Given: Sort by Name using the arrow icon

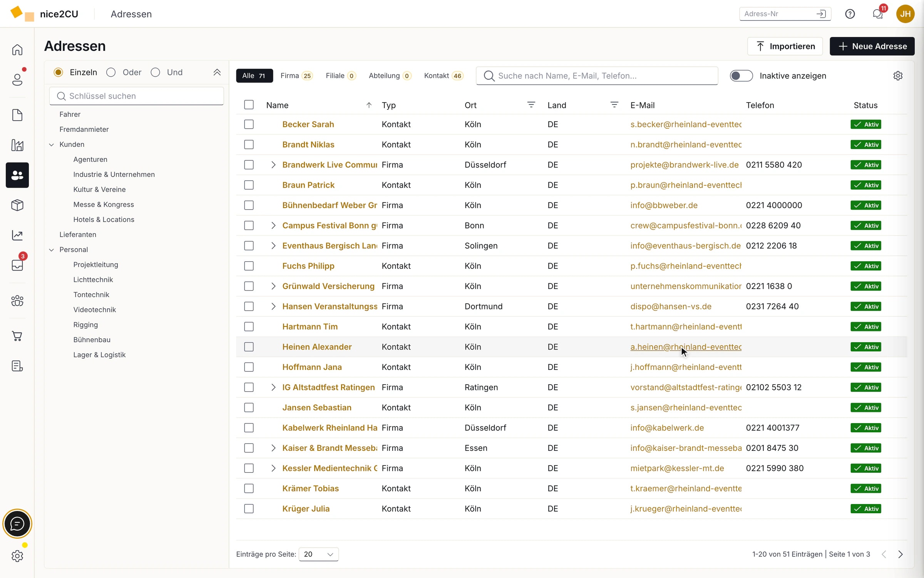Looking at the screenshot, I should tap(369, 105).
